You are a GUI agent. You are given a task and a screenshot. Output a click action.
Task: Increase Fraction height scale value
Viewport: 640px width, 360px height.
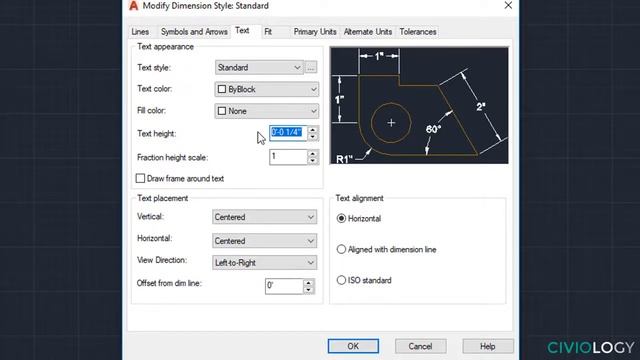[313, 154]
